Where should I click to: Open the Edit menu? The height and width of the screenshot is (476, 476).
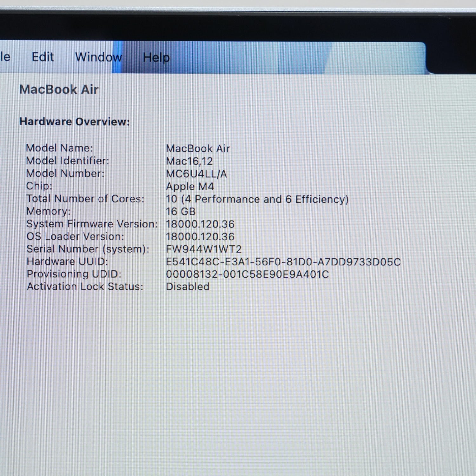point(43,57)
